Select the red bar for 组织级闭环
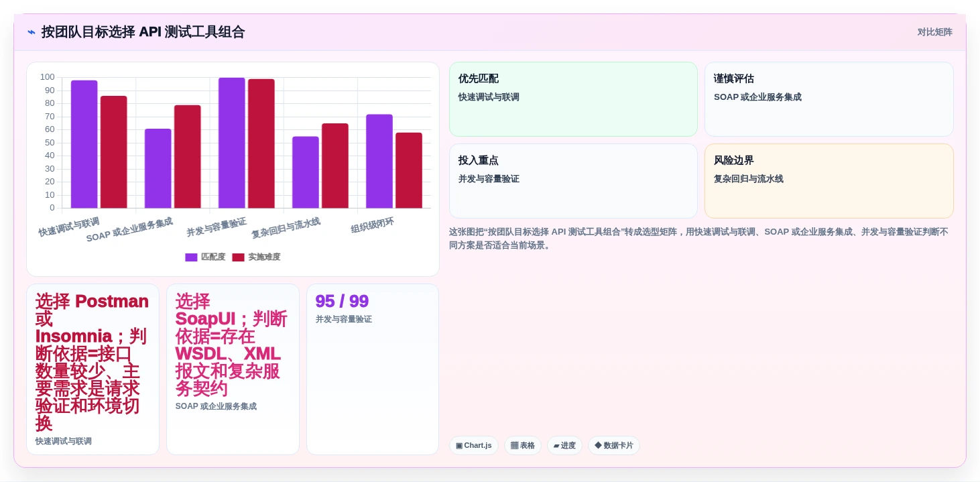The width and height of the screenshot is (980, 482). click(409, 170)
